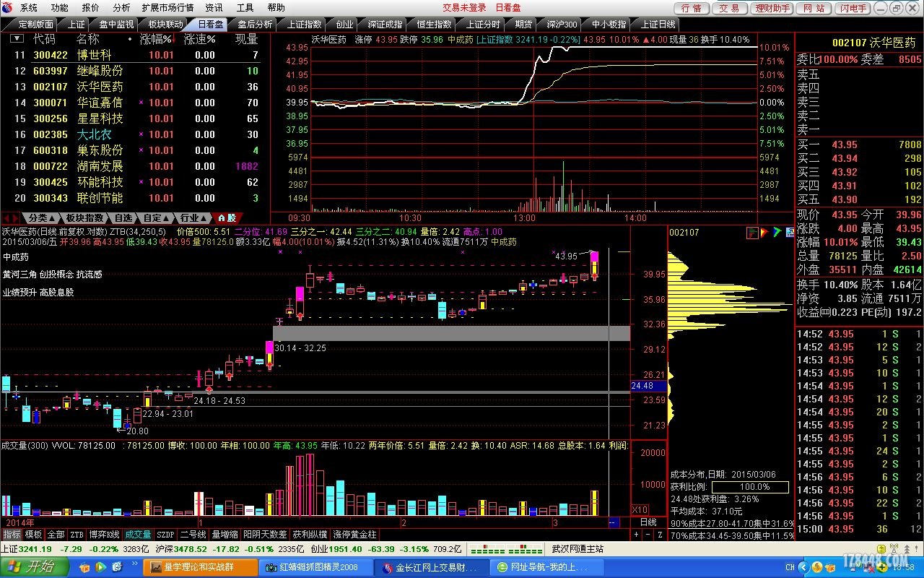This screenshot has width=924, height=578.
Task: Click the 网站 button
Action: point(814,8)
